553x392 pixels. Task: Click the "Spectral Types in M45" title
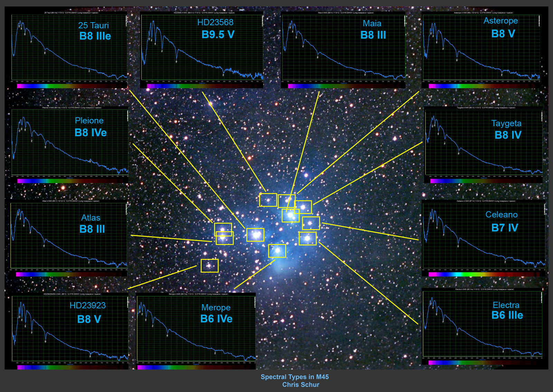point(294,377)
